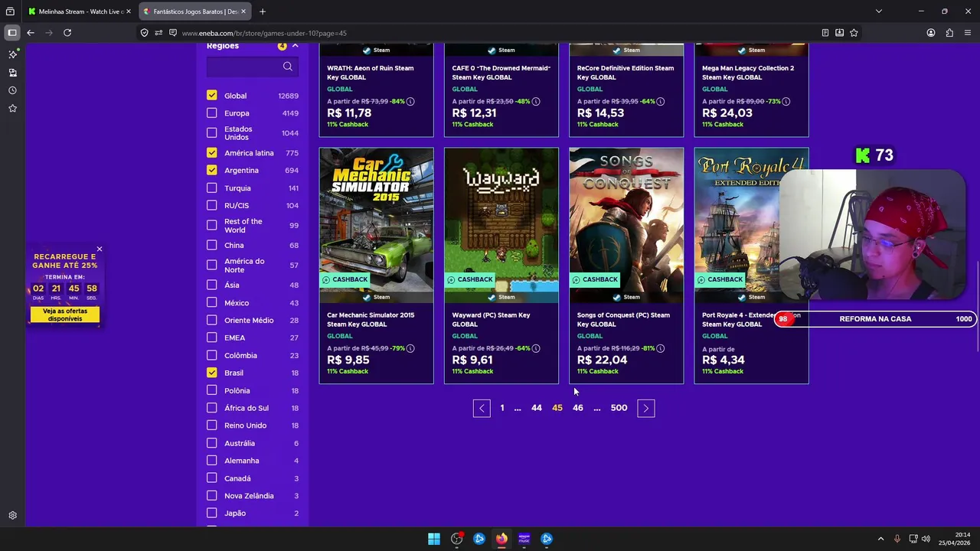Open Wayward game cover image
Screen dimensions: 980x551
point(501,220)
